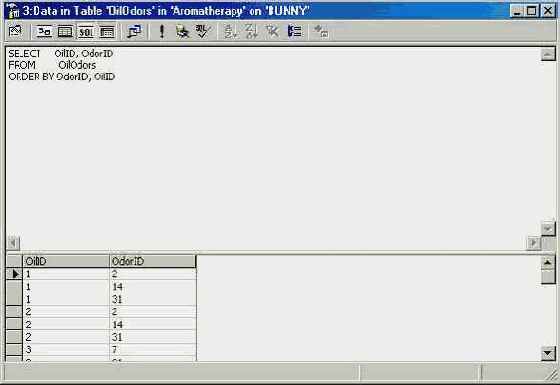Maximize the OilOdors data window
The width and height of the screenshot is (560, 385).
[532, 11]
